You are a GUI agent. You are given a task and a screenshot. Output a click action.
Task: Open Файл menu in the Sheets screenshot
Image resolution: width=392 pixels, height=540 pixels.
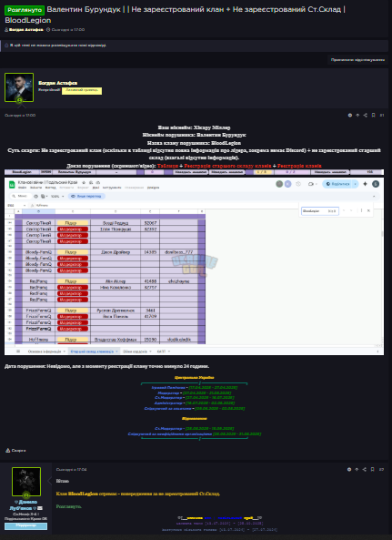pyautogui.click(x=22, y=188)
